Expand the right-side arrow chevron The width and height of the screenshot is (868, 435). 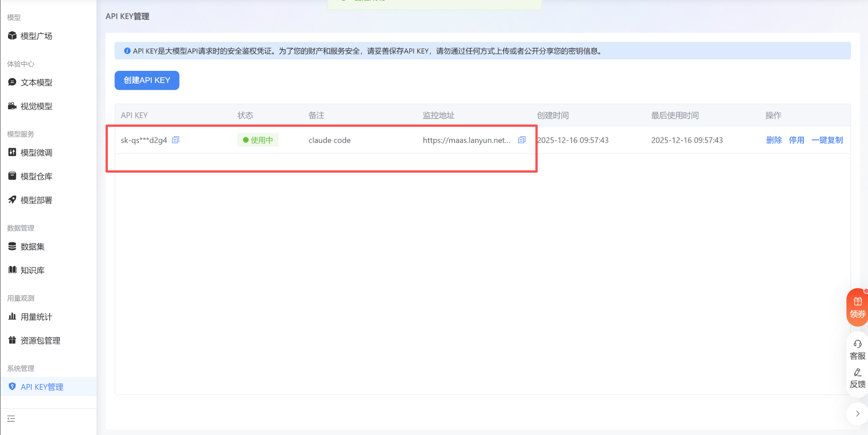[857, 414]
